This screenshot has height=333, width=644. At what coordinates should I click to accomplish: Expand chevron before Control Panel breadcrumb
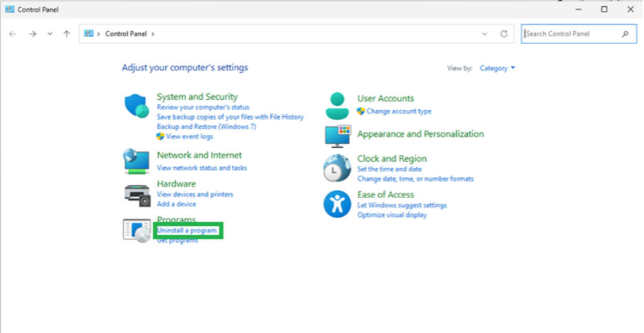tap(98, 34)
